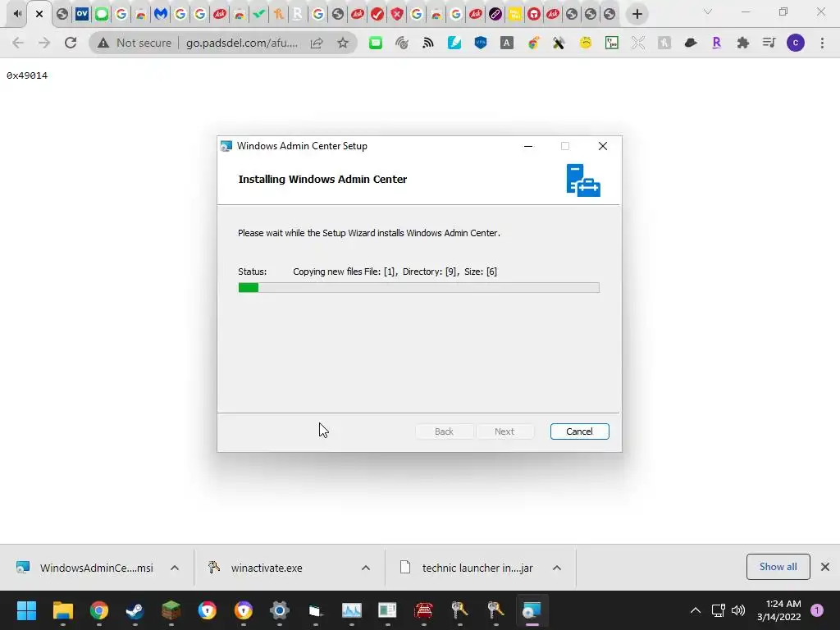Open the Windows Start menu

[x=26, y=610]
